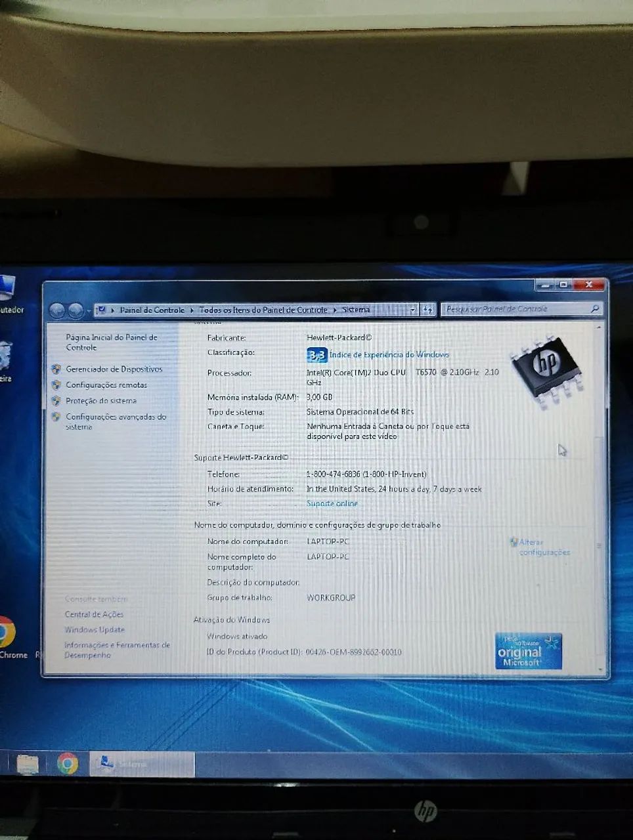Click the Hewlett-Packard manufacturer value
This screenshot has width=633, height=840.
tap(339, 337)
